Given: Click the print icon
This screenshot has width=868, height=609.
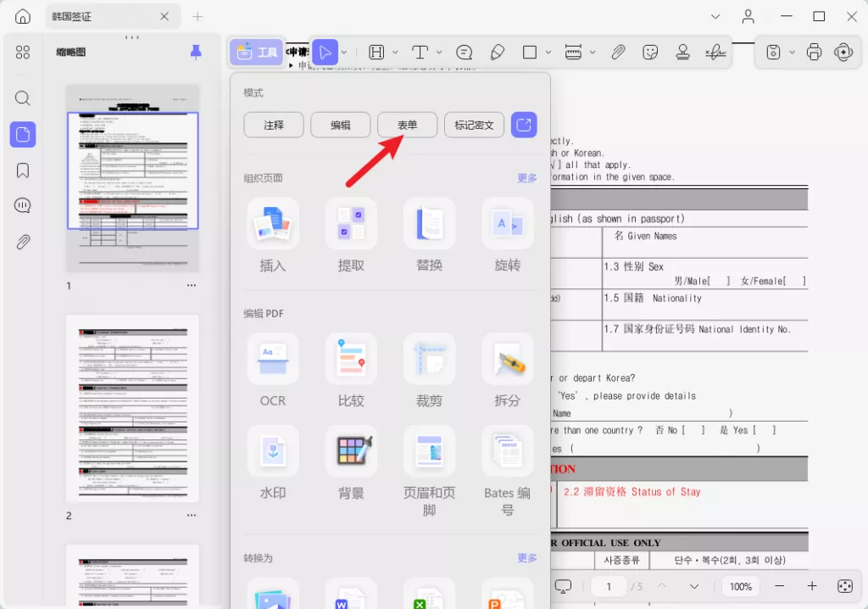Looking at the screenshot, I should click(813, 52).
